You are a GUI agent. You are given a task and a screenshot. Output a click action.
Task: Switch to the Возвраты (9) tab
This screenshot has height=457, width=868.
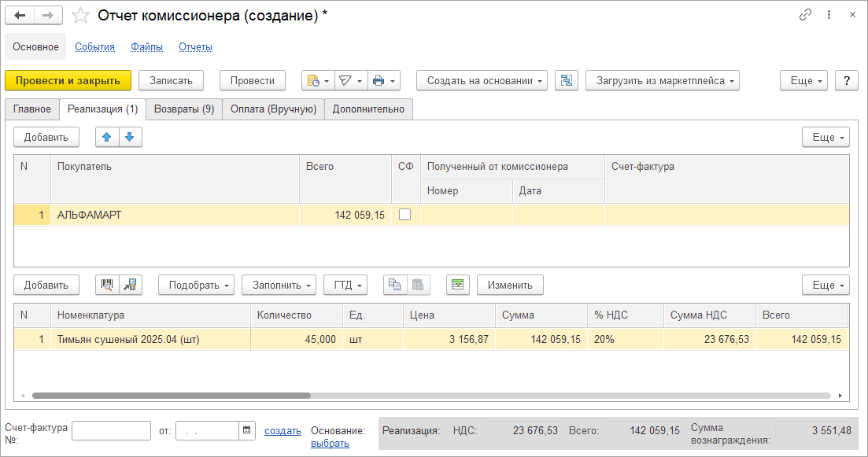pos(184,109)
